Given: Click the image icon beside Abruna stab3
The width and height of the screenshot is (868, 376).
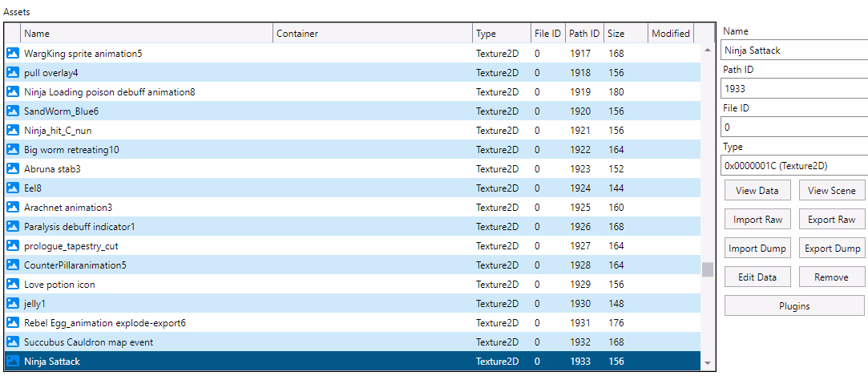Looking at the screenshot, I should point(12,169).
